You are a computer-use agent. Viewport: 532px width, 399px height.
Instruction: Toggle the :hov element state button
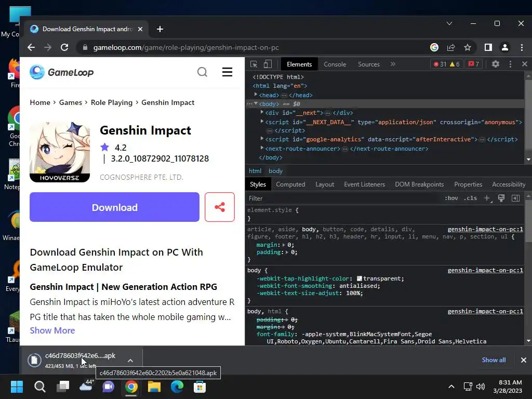pyautogui.click(x=451, y=198)
